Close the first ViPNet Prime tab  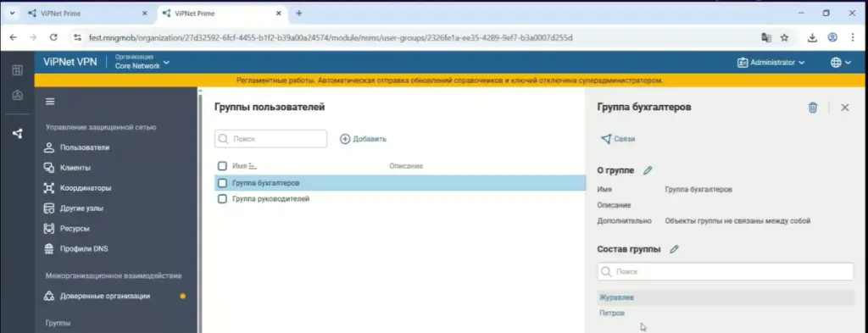point(145,14)
